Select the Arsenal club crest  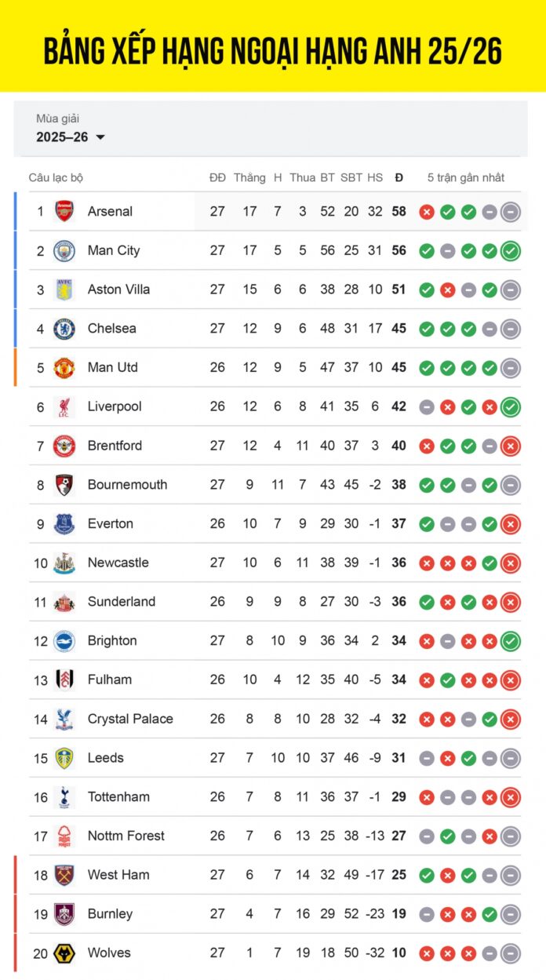pos(64,211)
